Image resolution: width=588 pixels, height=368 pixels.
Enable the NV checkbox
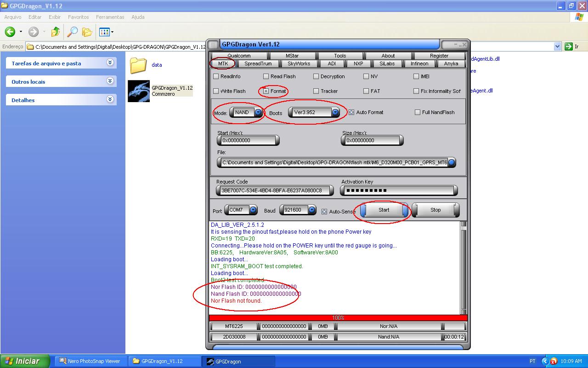point(366,76)
